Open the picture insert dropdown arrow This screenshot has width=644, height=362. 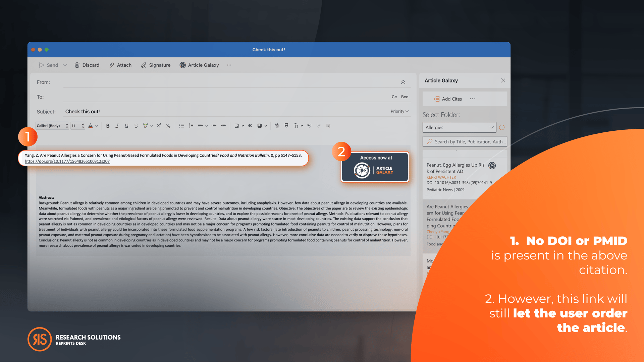(x=243, y=126)
